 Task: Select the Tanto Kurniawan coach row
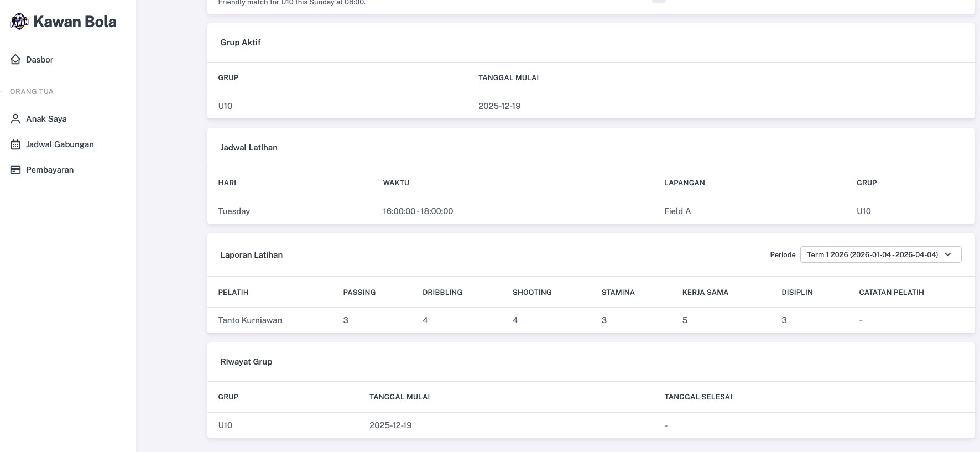pos(250,320)
